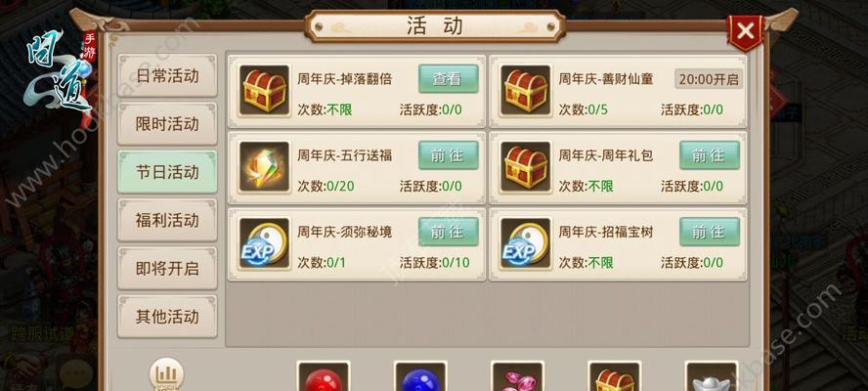The image size is (868, 391).
Task: Select the 即将开启 tab
Action: coord(167,269)
